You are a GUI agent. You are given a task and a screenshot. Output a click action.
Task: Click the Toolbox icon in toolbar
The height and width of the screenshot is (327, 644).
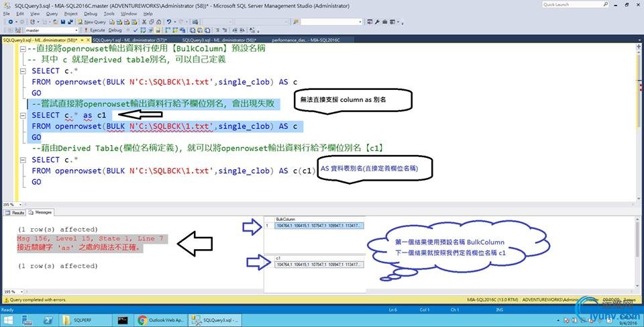[385, 21]
